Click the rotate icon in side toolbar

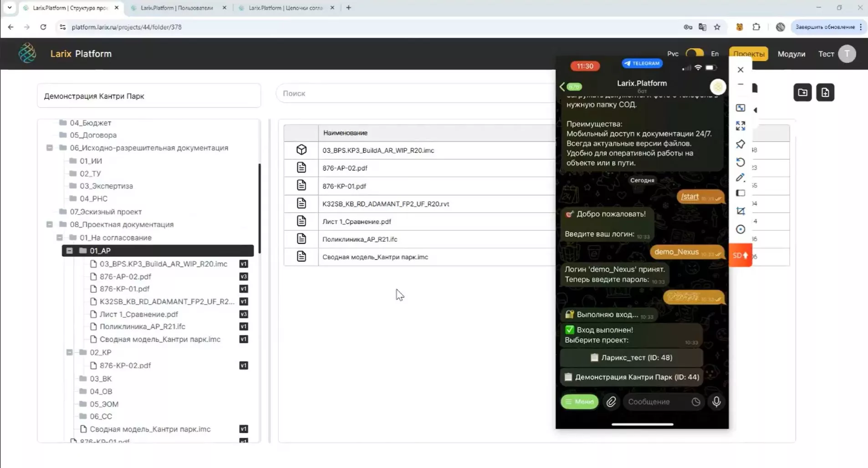click(740, 162)
